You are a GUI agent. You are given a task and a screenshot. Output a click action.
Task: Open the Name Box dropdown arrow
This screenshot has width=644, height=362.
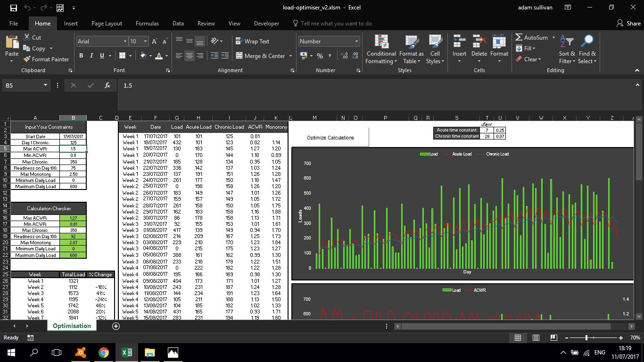46,85
